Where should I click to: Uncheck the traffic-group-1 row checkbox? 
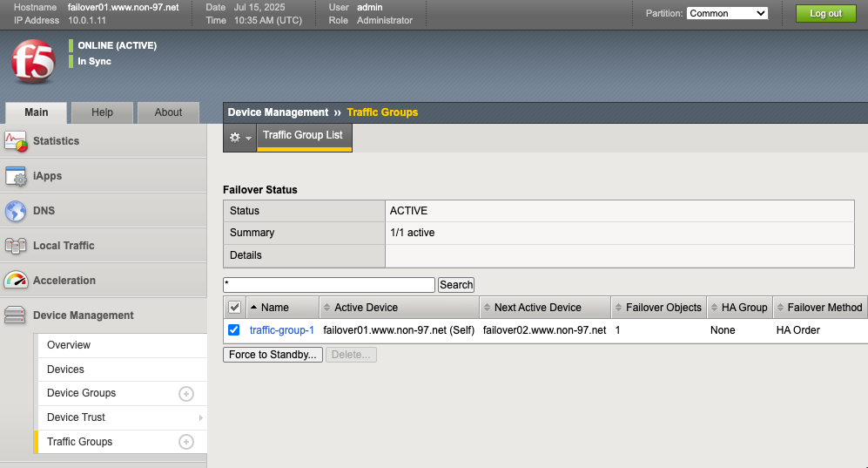pyautogui.click(x=234, y=330)
